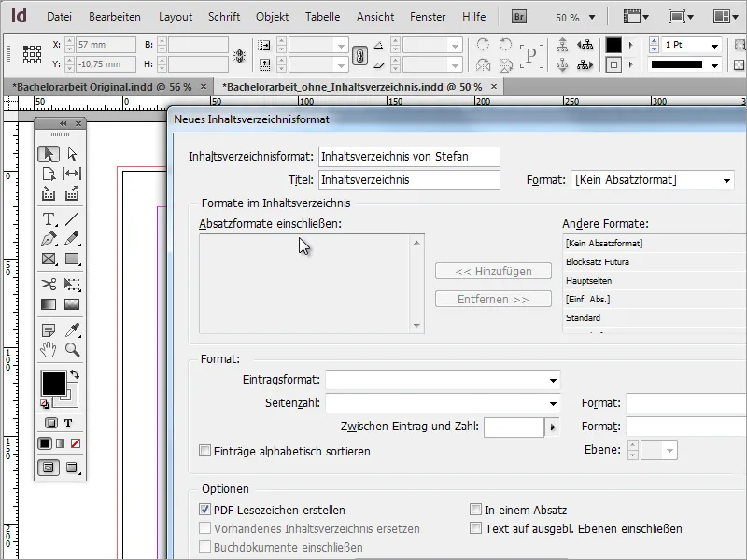Open the view options dropdown

point(637,17)
